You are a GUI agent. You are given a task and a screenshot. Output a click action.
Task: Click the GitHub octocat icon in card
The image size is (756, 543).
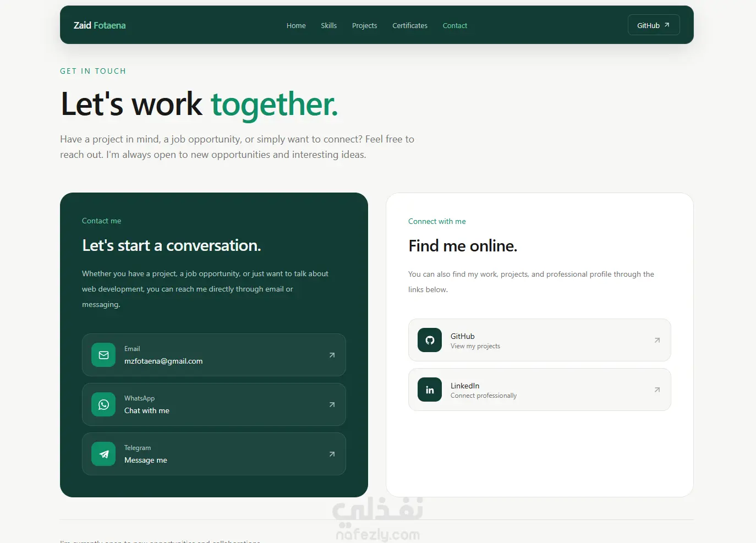point(430,340)
